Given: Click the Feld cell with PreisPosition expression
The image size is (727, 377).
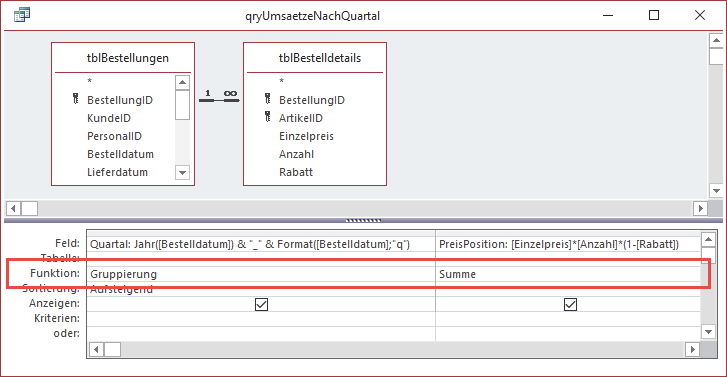Looking at the screenshot, I should [568, 244].
